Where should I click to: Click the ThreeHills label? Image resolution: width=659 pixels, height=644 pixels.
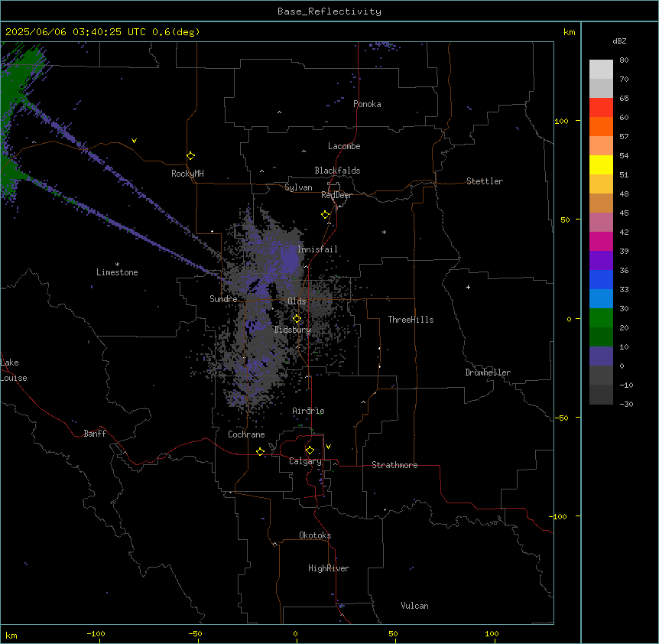411,320
